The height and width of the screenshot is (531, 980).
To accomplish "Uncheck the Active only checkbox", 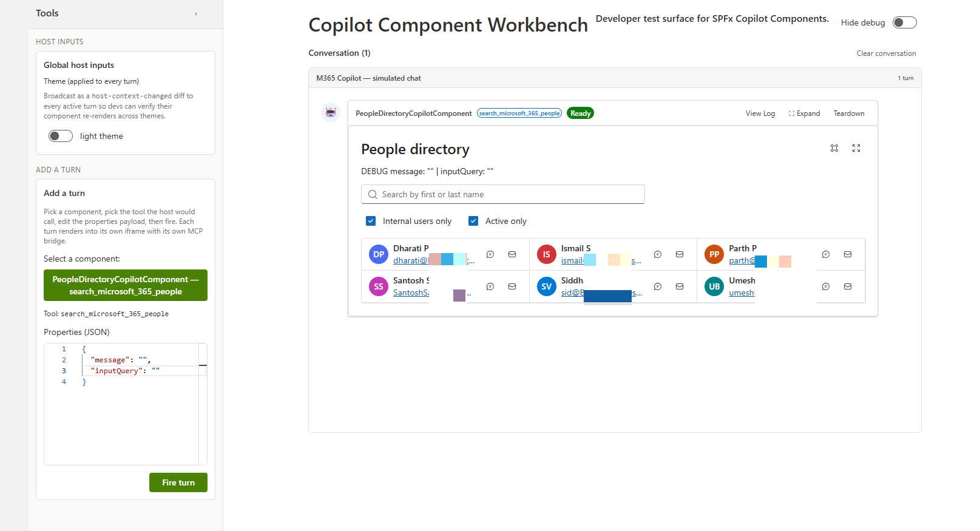I will point(473,221).
